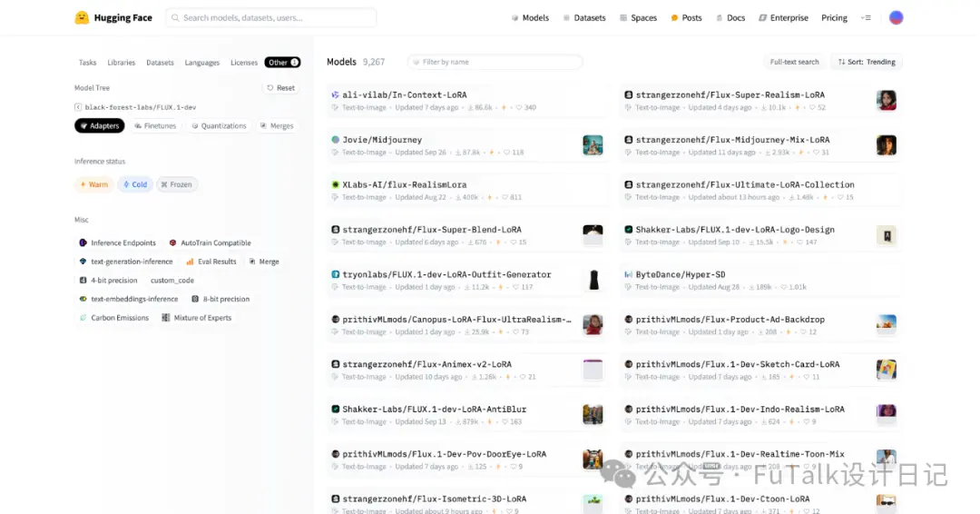Toggle the Warm inference status filter
980x514 pixels.
[x=93, y=184]
